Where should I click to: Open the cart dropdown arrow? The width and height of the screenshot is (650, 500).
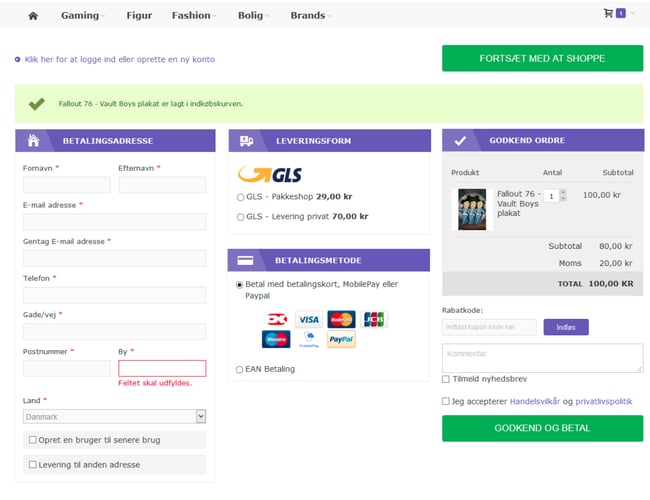pos(633,13)
